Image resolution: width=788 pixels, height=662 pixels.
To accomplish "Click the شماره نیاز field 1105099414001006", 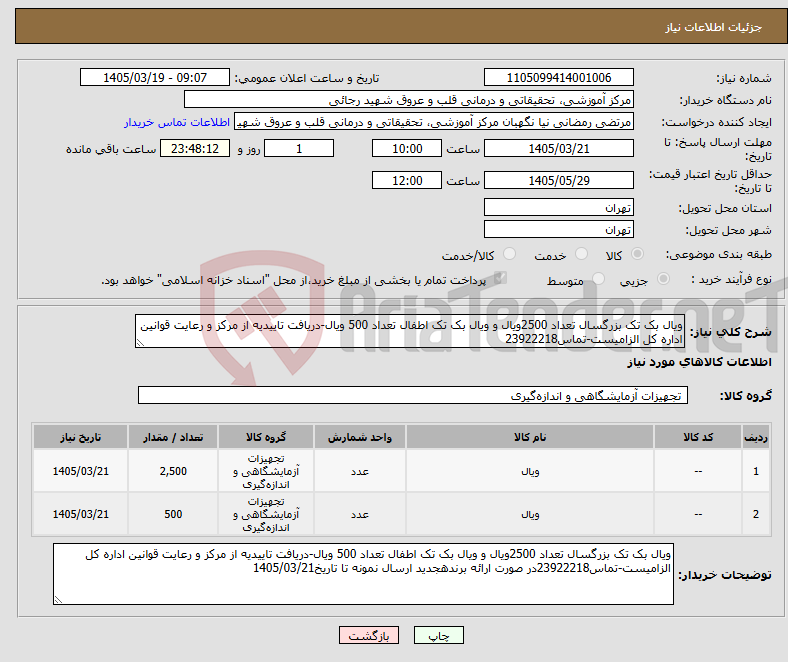I will click(558, 77).
